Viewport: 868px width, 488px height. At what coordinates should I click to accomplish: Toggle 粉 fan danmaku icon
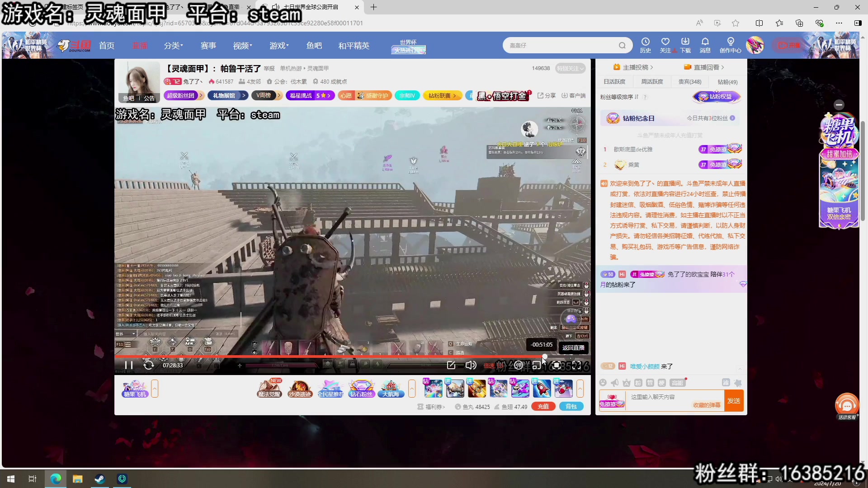[x=638, y=383]
